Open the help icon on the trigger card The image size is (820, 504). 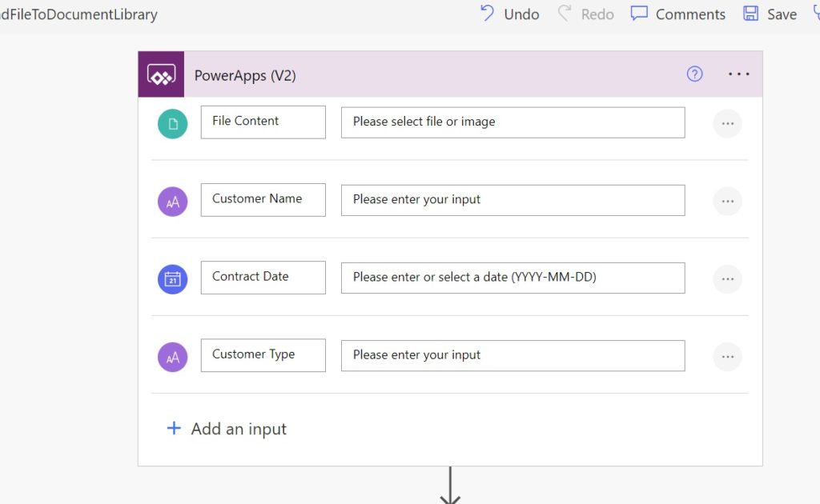(694, 74)
